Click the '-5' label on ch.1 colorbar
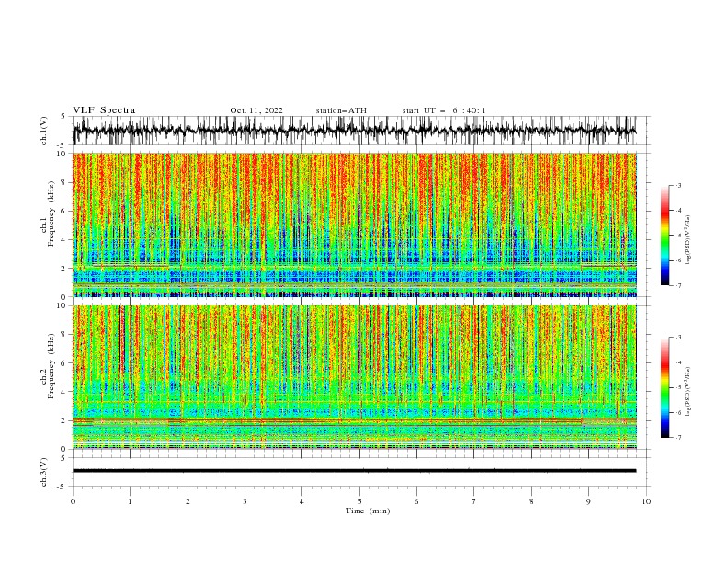Image resolution: width=728 pixels, height=563 pixels. pyautogui.click(x=678, y=236)
